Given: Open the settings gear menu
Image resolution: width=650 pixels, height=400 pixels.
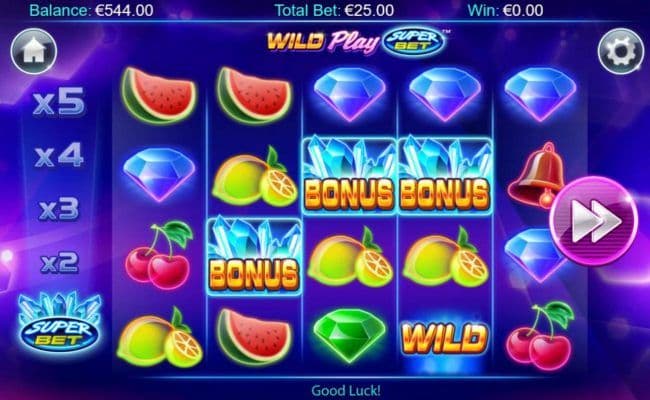Looking at the screenshot, I should coord(621,51).
